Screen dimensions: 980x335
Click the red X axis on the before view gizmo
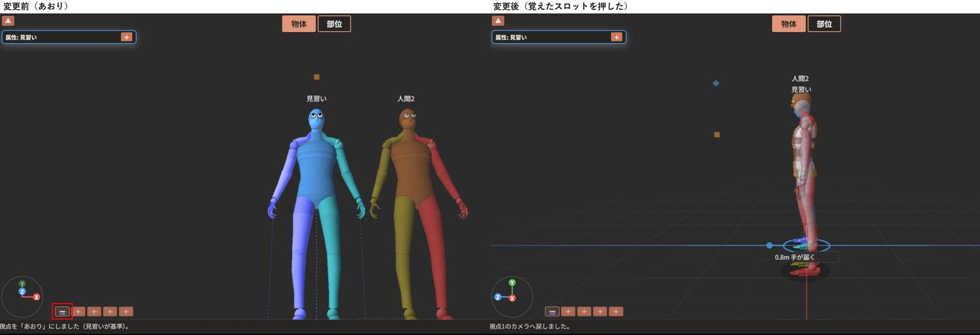point(37,297)
